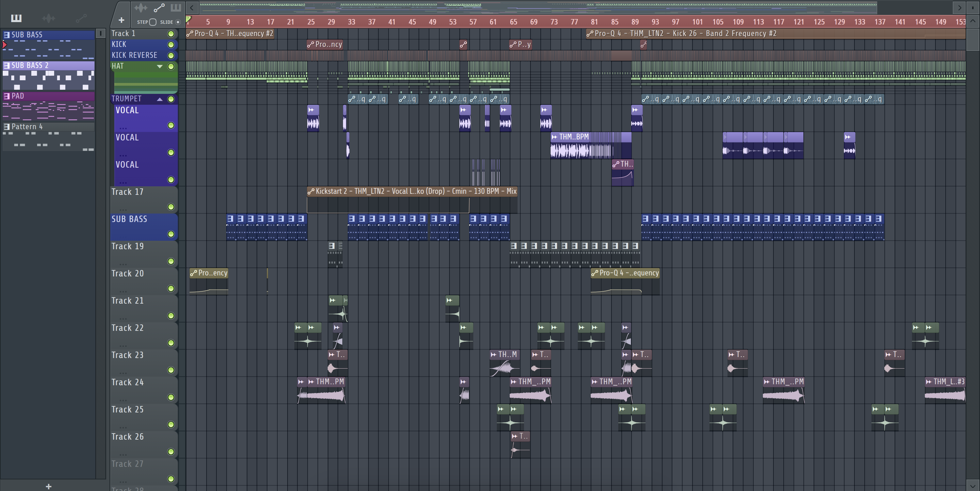Select the first audio clip on Track 21

coord(336,309)
